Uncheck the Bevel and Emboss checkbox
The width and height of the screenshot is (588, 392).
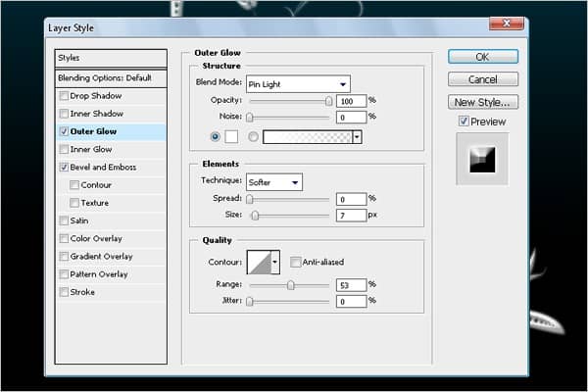click(x=64, y=168)
